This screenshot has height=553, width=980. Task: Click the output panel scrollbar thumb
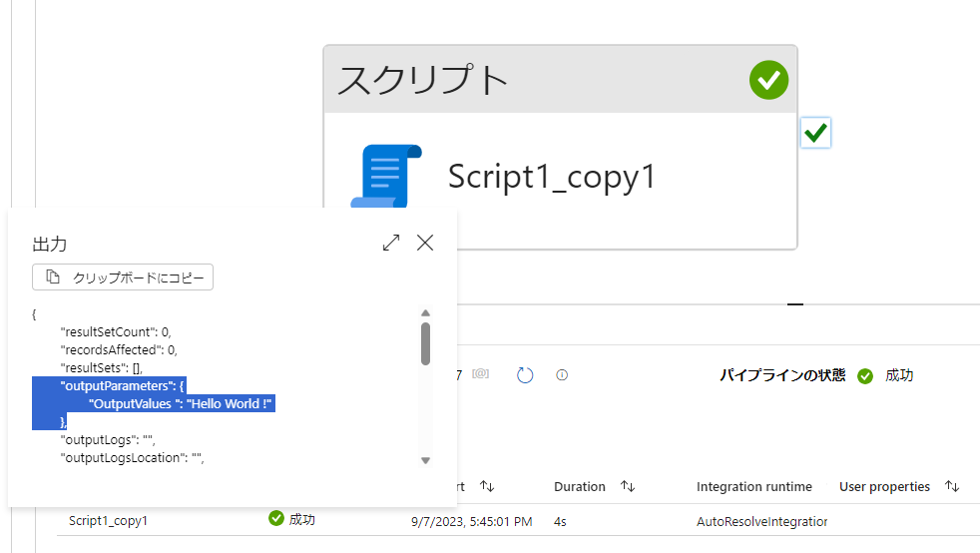[425, 343]
